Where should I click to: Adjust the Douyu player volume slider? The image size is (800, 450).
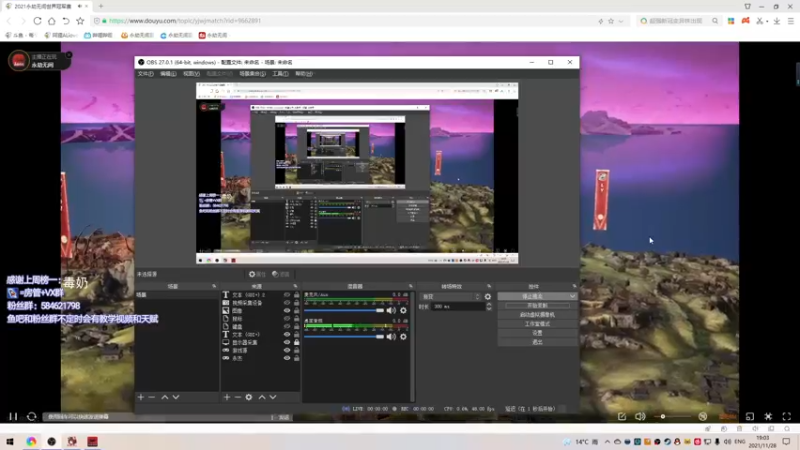(x=672, y=416)
